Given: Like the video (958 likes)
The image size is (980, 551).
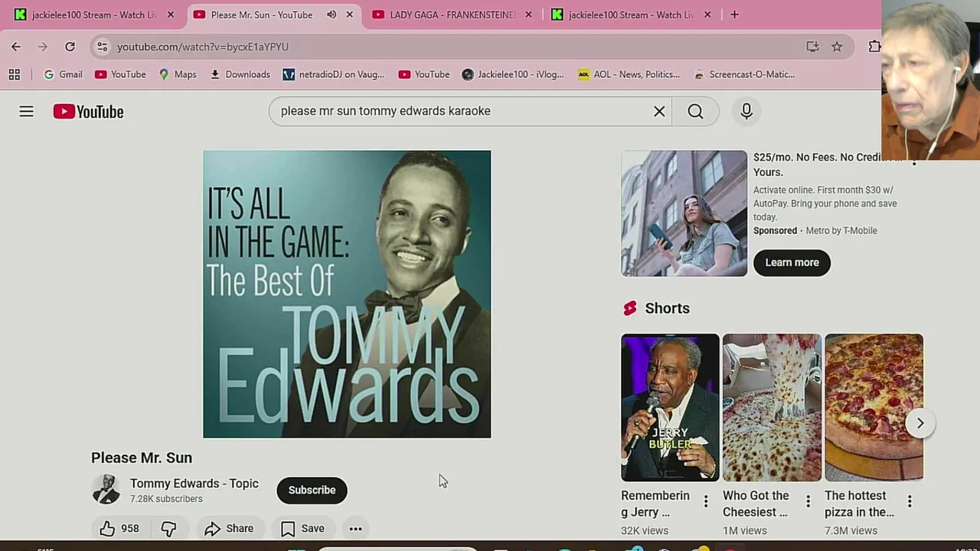Looking at the screenshot, I should [119, 528].
